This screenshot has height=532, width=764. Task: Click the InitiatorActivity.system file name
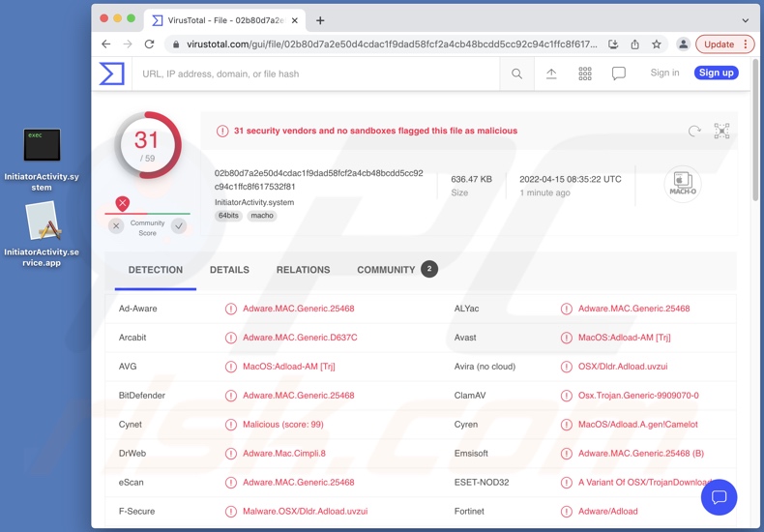click(x=254, y=202)
